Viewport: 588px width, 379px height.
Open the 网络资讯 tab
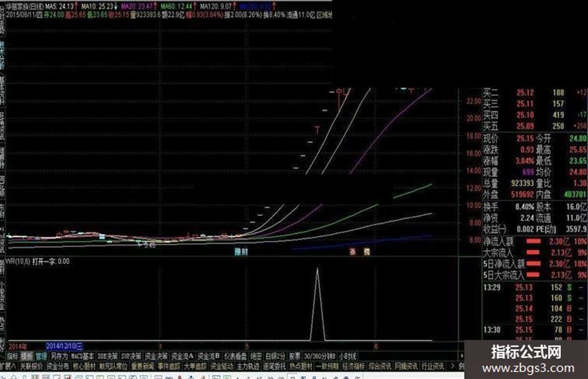(x=406, y=366)
